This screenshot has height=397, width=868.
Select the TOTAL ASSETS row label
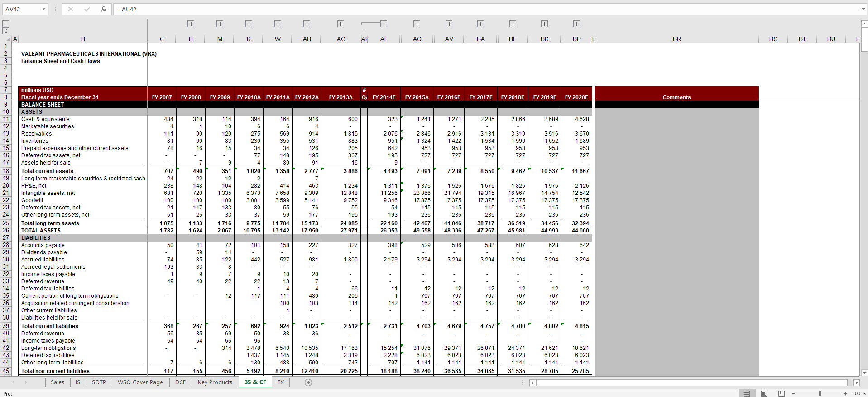click(41, 231)
